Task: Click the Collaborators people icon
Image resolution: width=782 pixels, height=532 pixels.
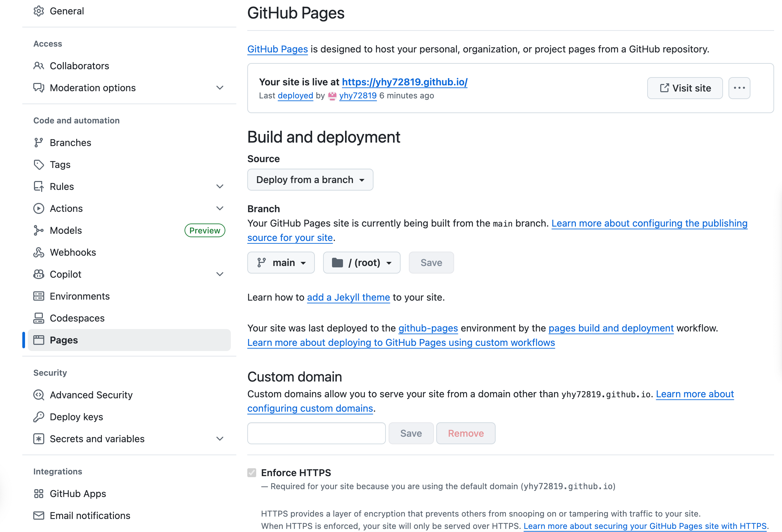Action: [x=39, y=66]
